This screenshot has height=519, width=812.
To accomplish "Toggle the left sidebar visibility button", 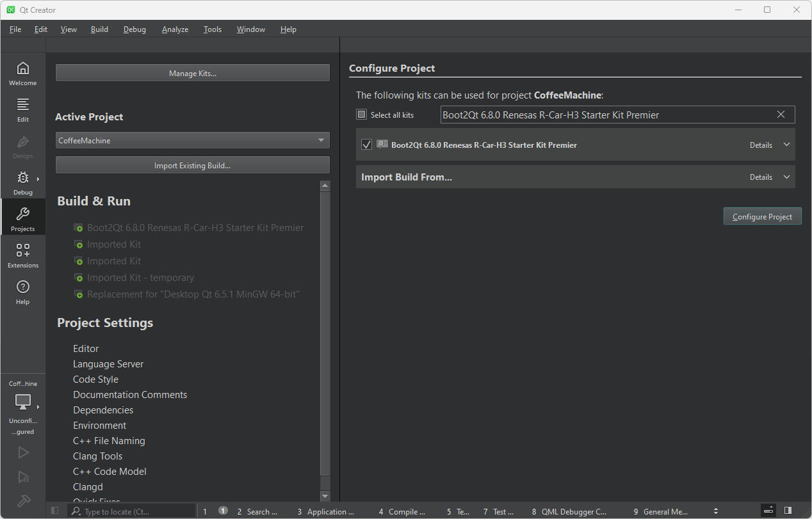I will 55,511.
